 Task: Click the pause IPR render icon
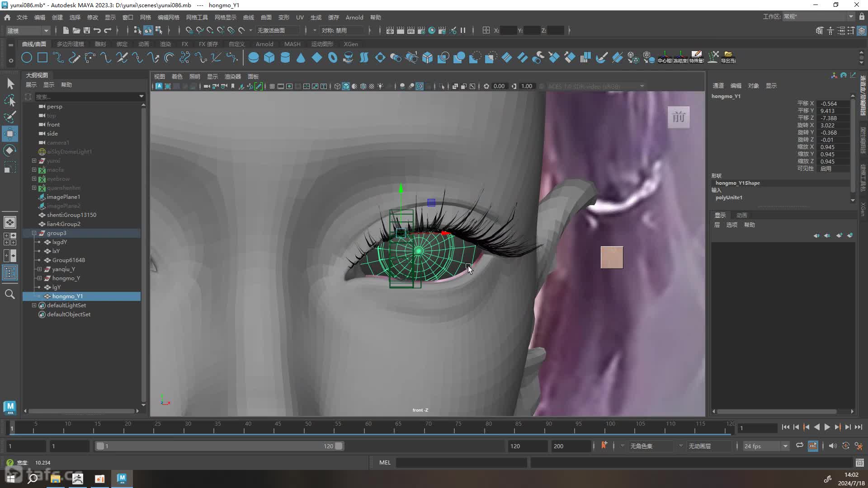463,30
